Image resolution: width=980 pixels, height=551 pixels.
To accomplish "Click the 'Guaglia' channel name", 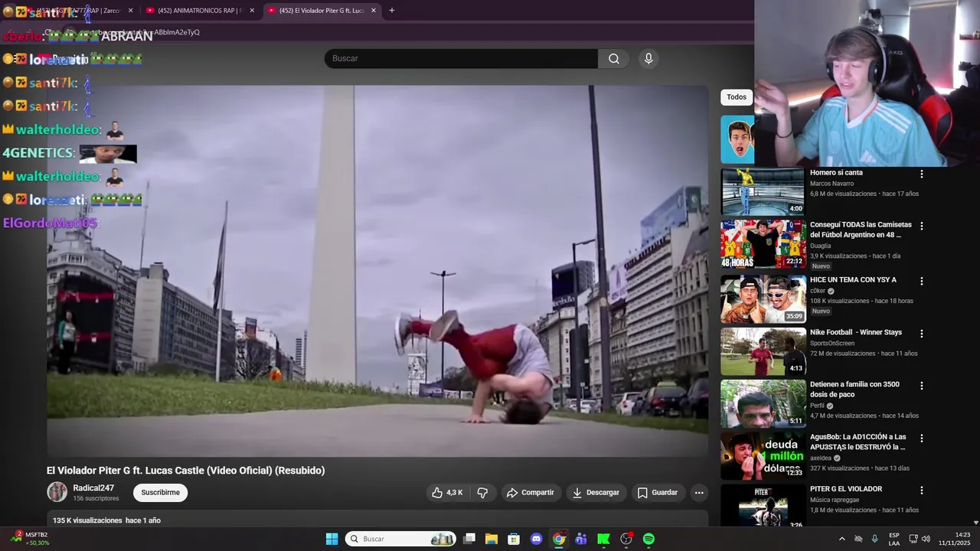I will (820, 246).
